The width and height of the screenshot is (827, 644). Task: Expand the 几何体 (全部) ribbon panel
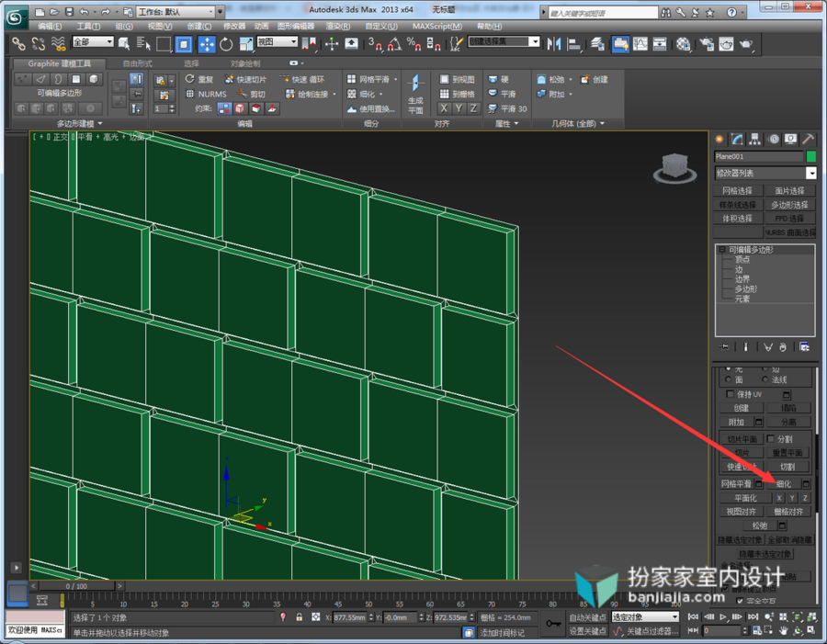(578, 123)
